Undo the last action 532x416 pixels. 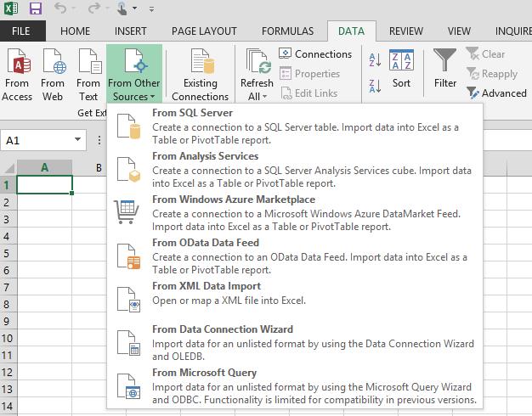click(60, 8)
